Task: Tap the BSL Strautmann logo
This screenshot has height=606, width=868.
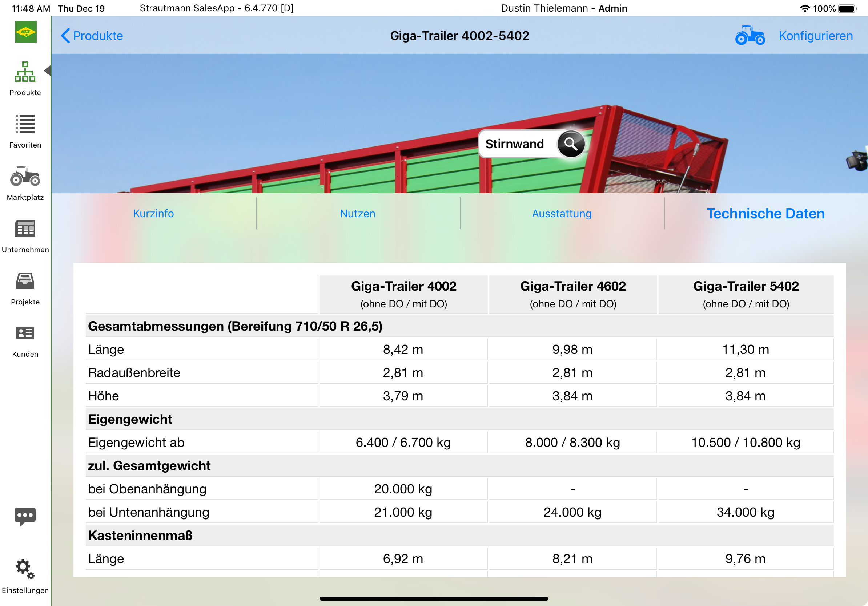Action: pos(25,32)
